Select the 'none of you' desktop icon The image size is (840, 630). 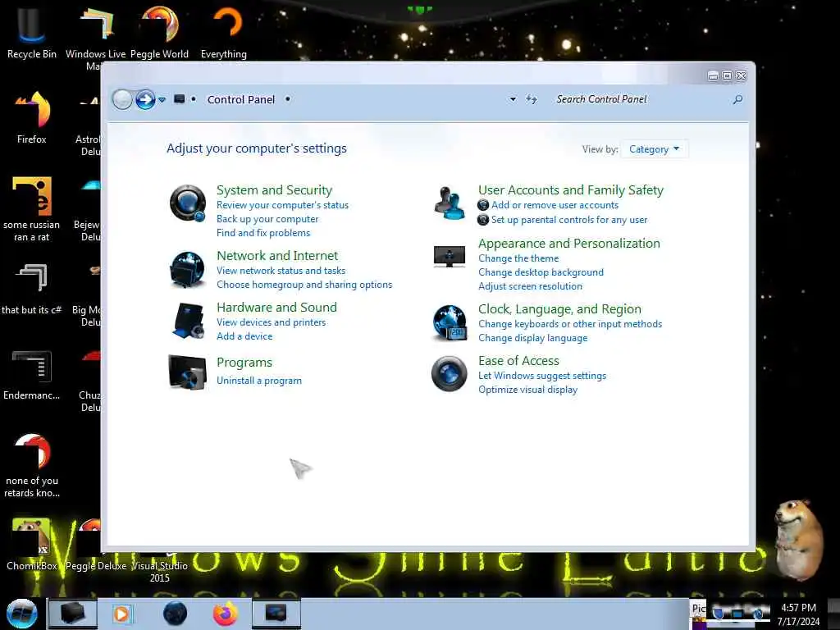tap(32, 465)
